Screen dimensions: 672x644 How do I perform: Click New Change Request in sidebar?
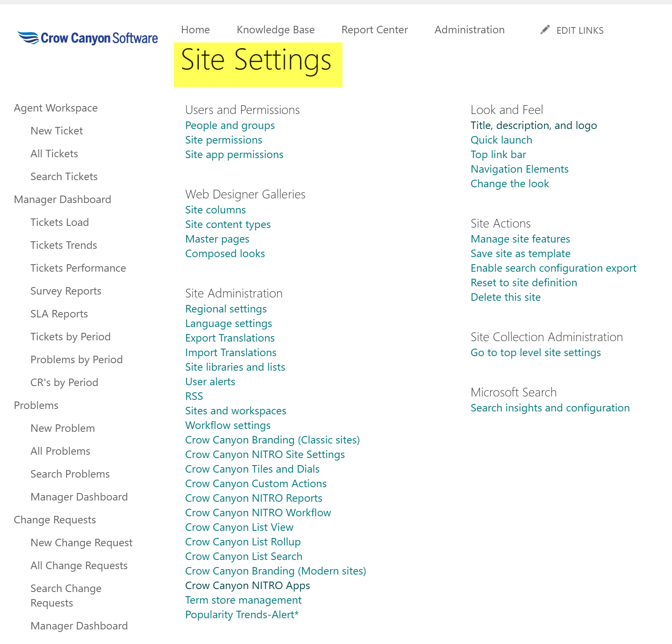click(x=82, y=542)
